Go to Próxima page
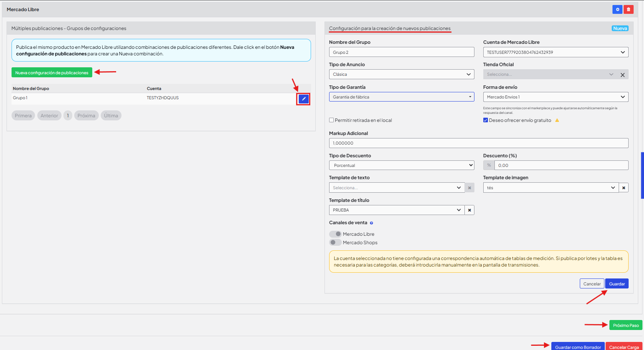The width and height of the screenshot is (644, 350). (86, 115)
